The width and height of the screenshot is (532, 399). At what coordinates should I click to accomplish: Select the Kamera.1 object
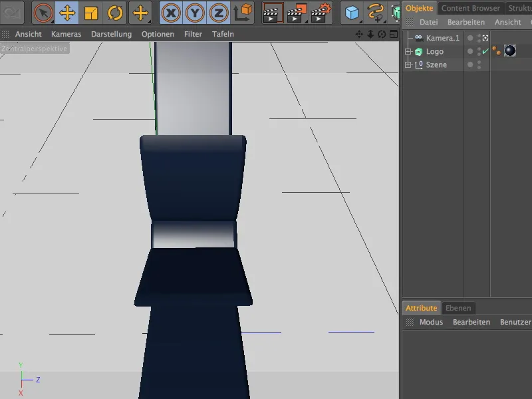click(443, 38)
